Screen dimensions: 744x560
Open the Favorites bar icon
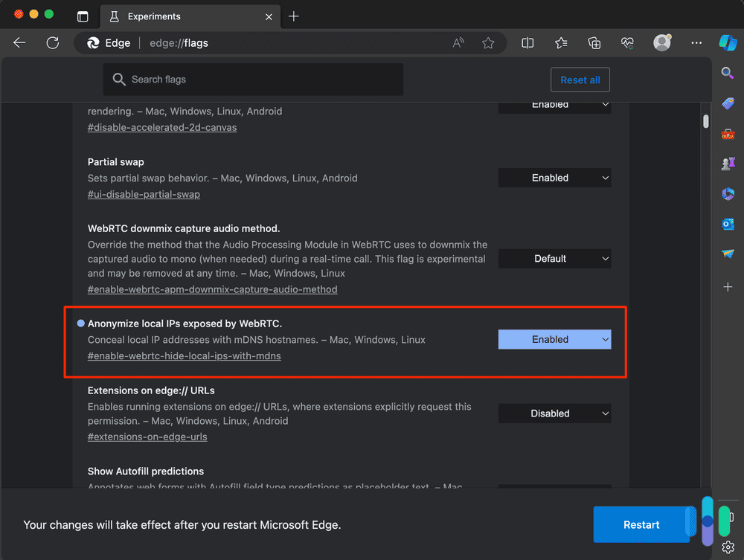[561, 42]
